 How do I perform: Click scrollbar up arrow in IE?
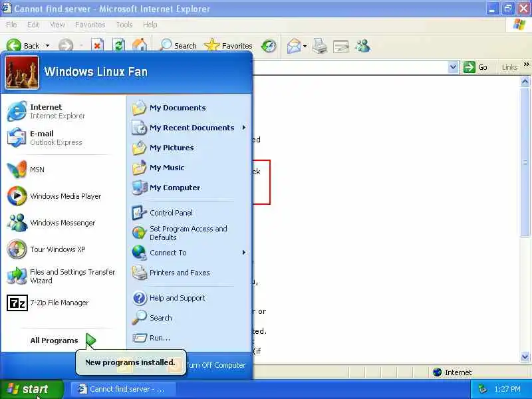525,81
